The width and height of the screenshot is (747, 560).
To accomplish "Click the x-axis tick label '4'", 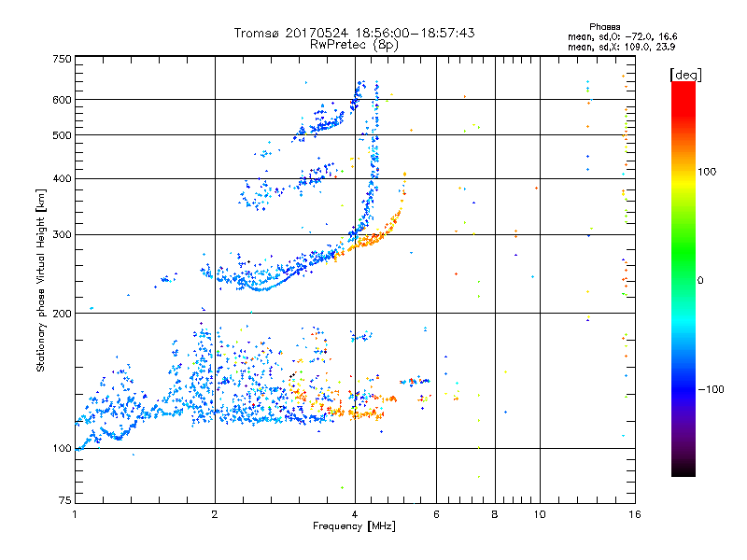I will pyautogui.click(x=355, y=514).
